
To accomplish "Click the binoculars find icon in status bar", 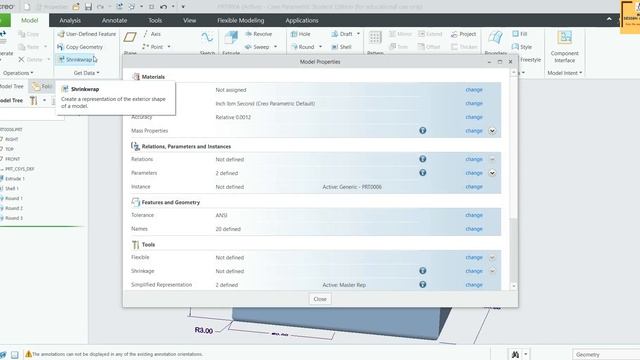I will coord(516,354).
